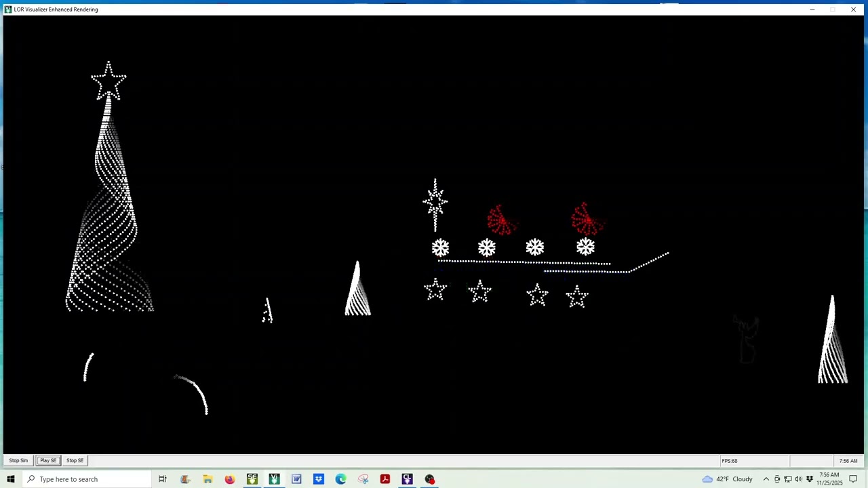The image size is (868, 488).
Task: Click the Stop SE button
Action: tap(75, 461)
